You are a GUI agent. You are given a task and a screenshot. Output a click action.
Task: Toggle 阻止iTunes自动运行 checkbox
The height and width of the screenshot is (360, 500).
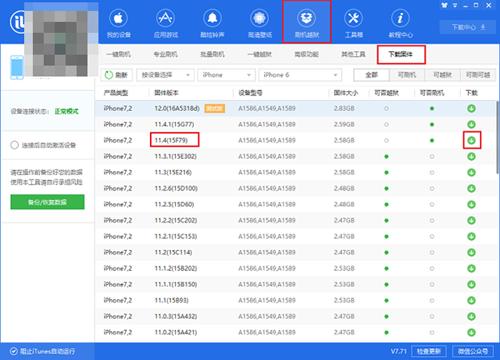point(14,351)
